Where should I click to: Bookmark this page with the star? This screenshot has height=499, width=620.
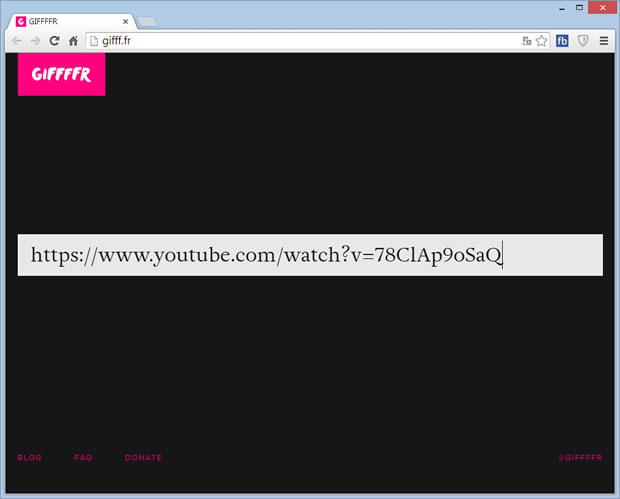[541, 41]
